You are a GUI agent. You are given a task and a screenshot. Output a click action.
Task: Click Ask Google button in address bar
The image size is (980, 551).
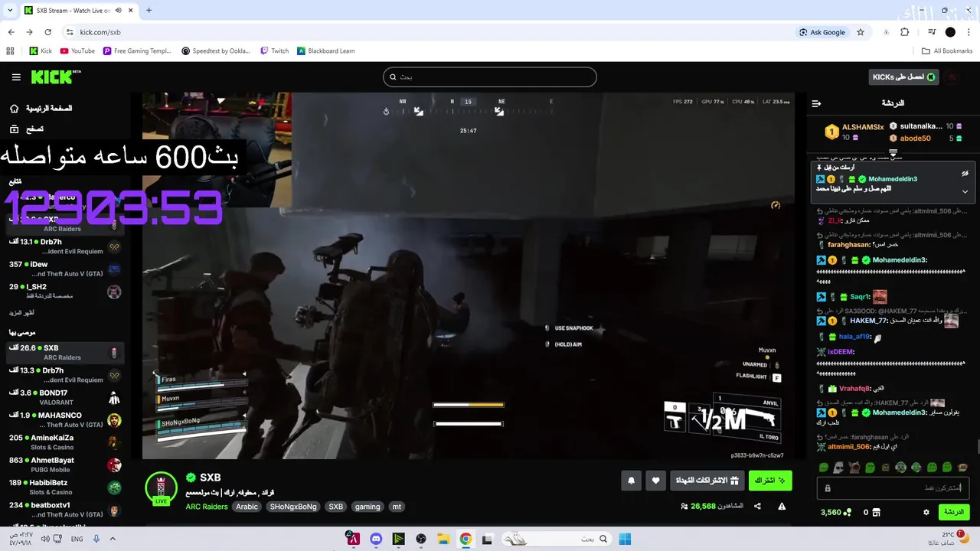click(x=822, y=32)
